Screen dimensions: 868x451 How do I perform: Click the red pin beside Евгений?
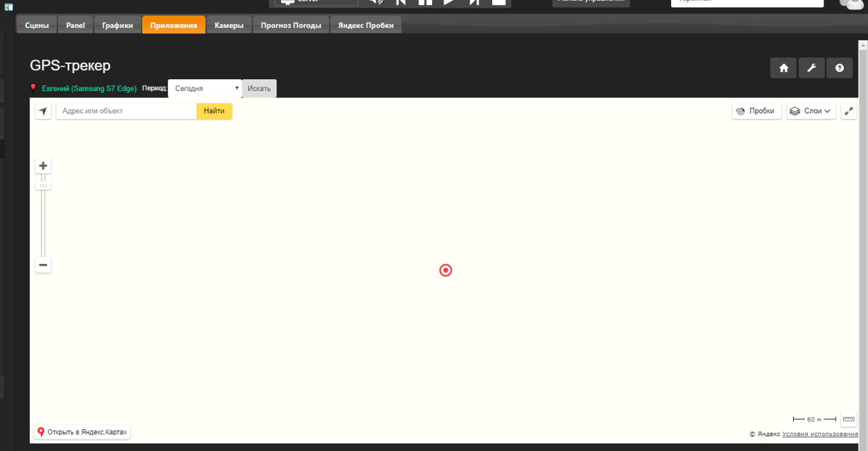33,88
